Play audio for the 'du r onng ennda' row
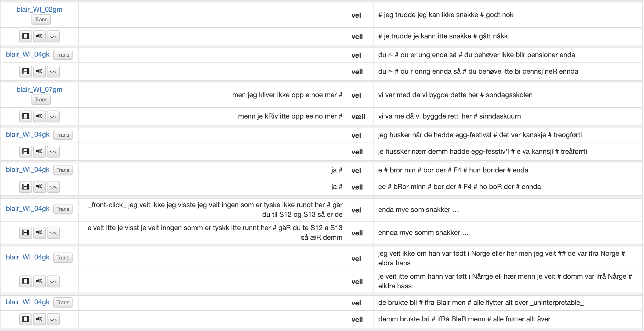 point(39,72)
